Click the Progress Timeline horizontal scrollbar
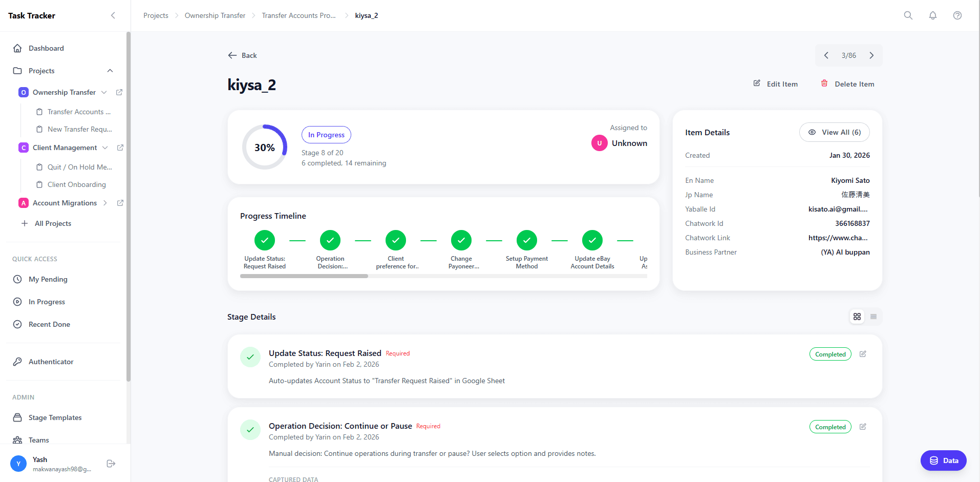The height and width of the screenshot is (482, 980). [x=304, y=276]
